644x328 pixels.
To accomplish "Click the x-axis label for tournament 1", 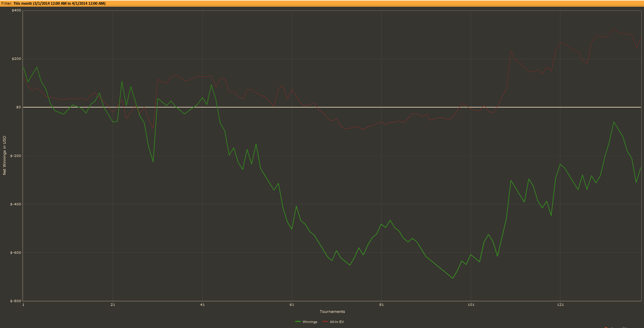I will click(23, 305).
